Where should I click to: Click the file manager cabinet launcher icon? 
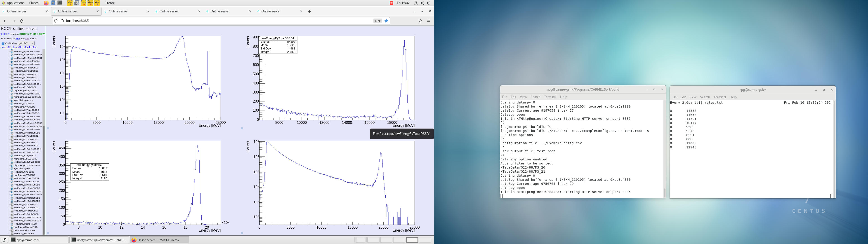click(x=53, y=3)
